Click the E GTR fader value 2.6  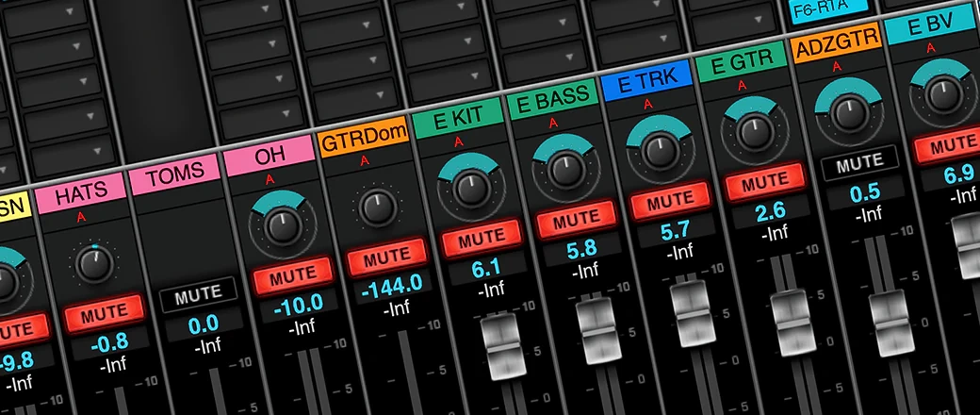(x=769, y=212)
